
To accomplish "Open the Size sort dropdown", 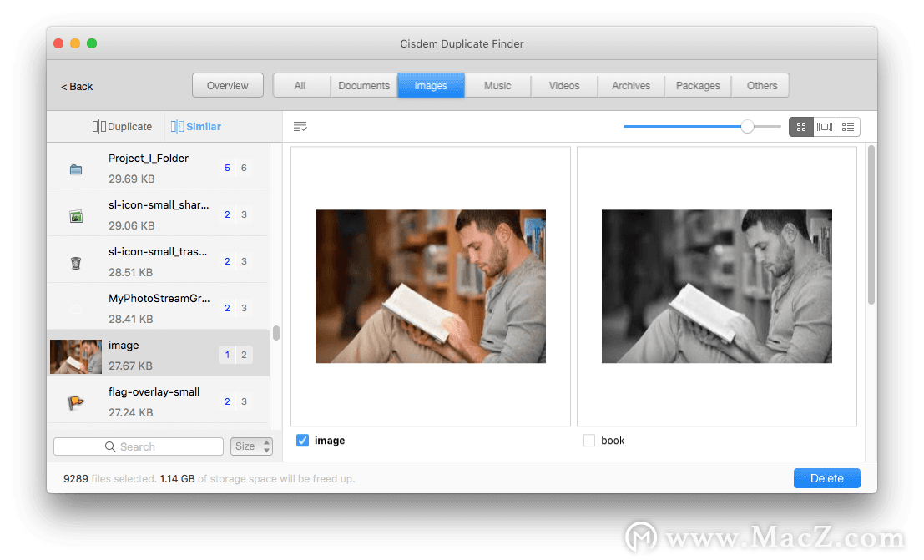I will 251,446.
